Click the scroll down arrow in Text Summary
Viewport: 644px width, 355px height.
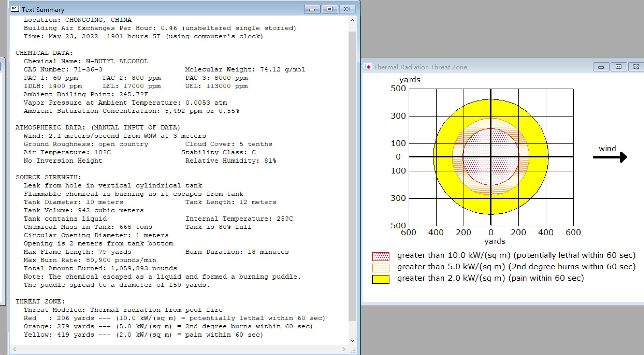(352, 340)
